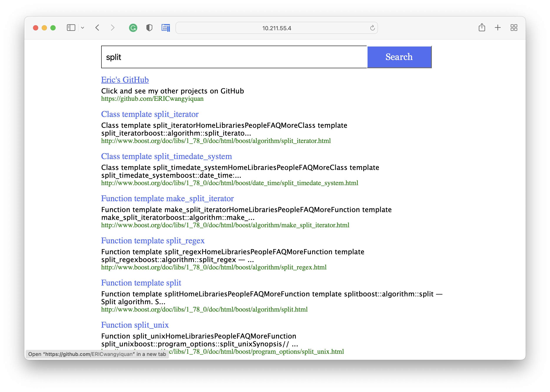Open the Function template split result
The image size is (550, 392).
tap(141, 283)
